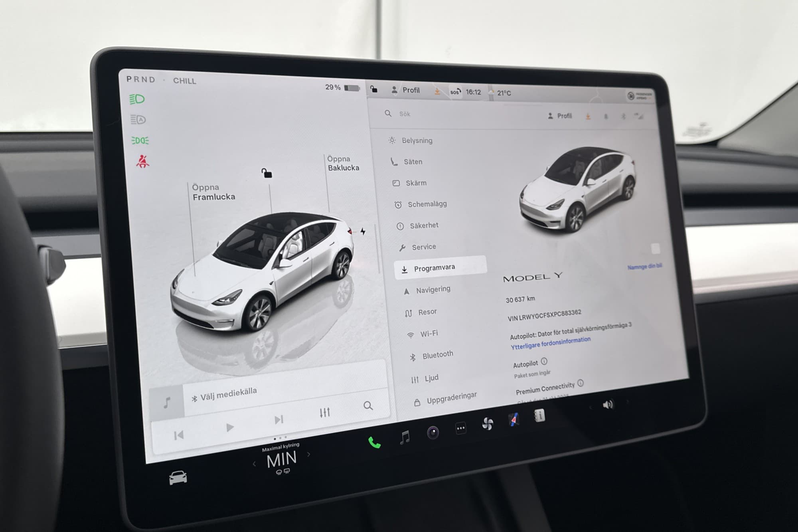This screenshot has height=532, width=798.
Task: Open Belysning settings
Action: [x=411, y=140]
